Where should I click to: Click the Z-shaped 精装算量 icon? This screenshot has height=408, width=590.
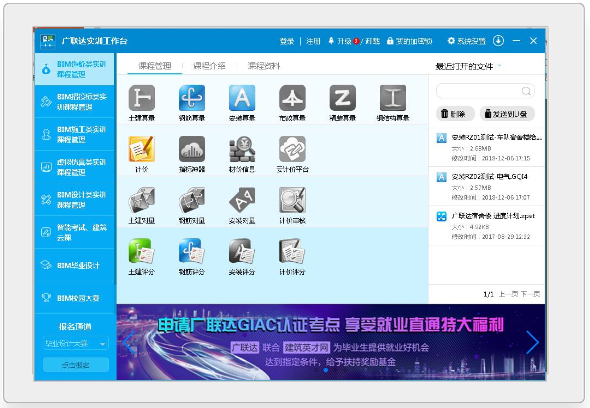pyautogui.click(x=342, y=98)
